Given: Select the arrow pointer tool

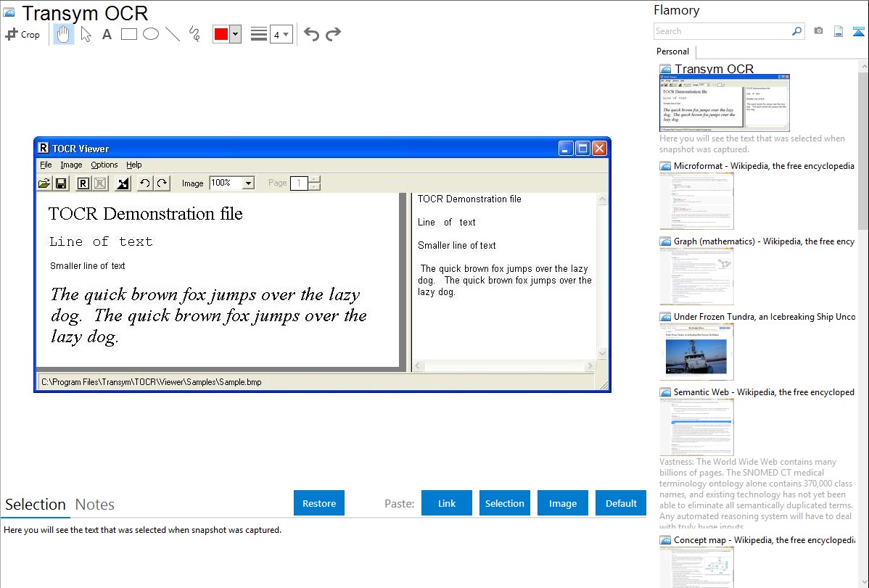Looking at the screenshot, I should 86,34.
